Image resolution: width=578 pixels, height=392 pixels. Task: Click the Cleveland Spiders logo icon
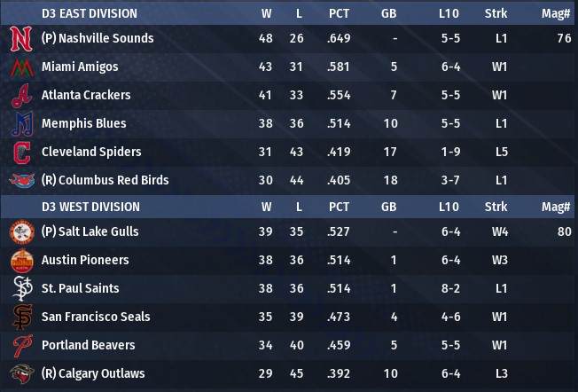(21, 152)
